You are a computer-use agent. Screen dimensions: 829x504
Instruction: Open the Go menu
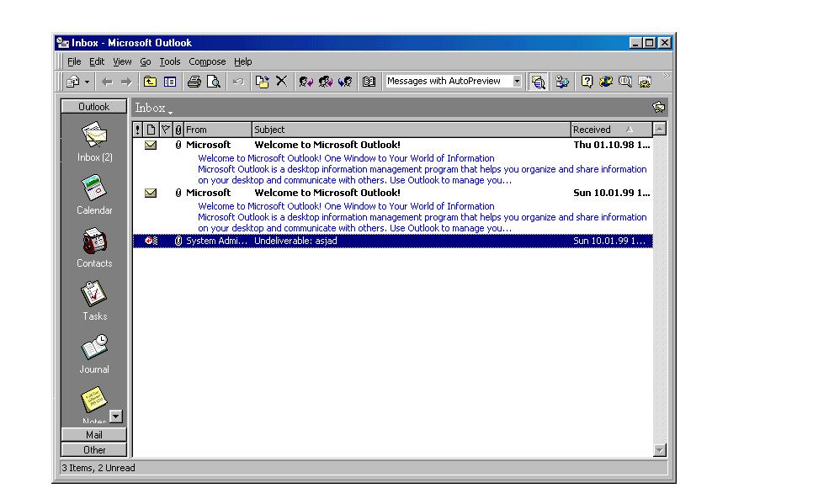click(146, 61)
